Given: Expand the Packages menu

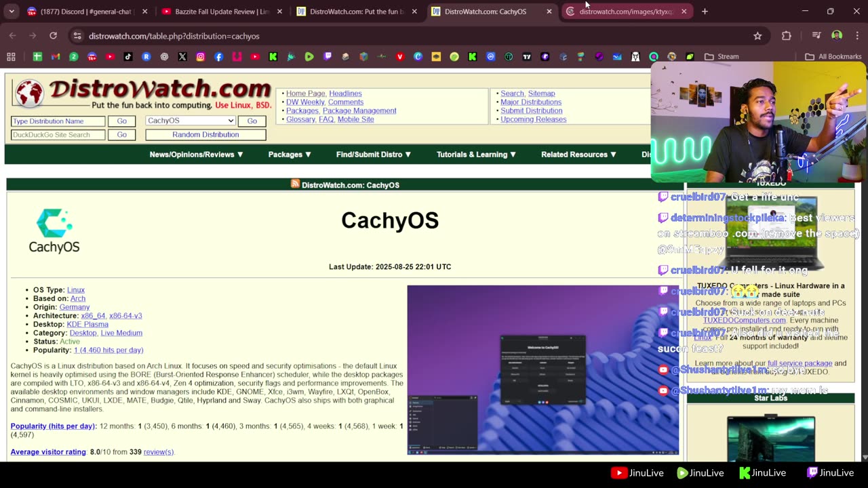Looking at the screenshot, I should pos(290,155).
